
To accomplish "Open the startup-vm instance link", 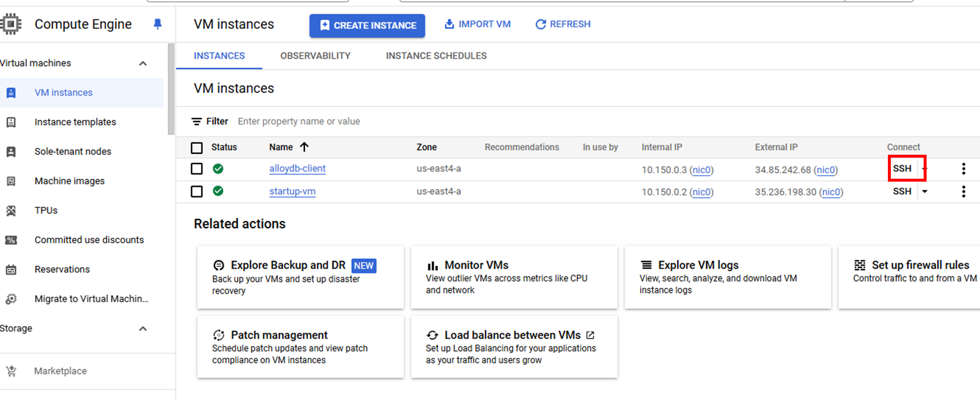I will [x=292, y=191].
